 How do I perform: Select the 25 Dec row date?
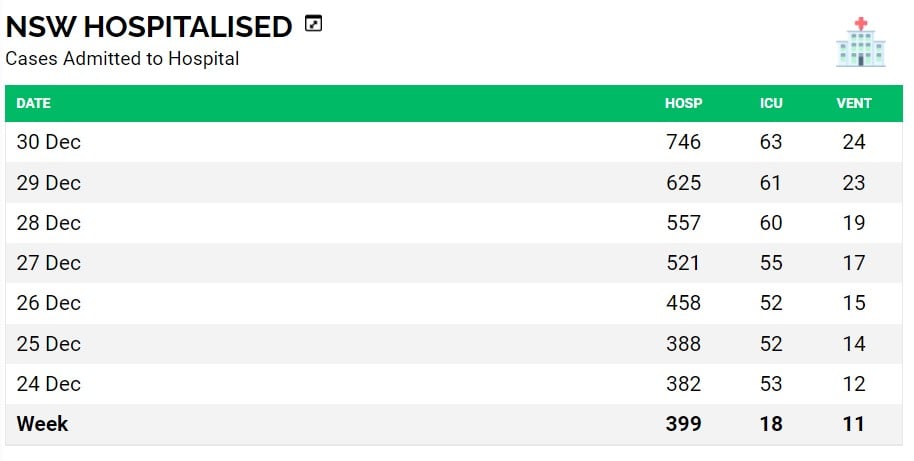[x=48, y=344]
